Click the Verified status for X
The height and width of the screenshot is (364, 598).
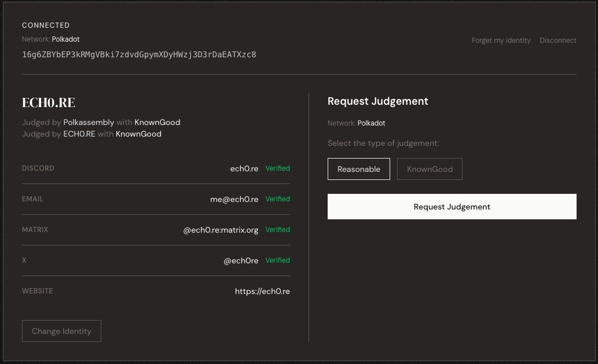point(278,260)
